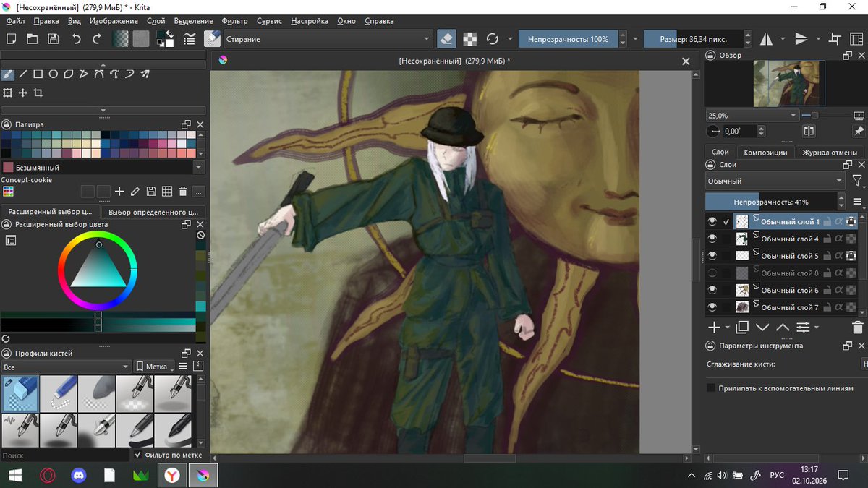
Task: Uncheck Фильтр по метке checkbox
Action: (137, 455)
